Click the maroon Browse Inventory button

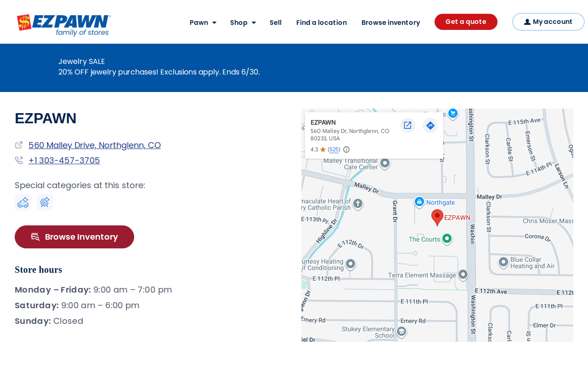[x=74, y=237]
